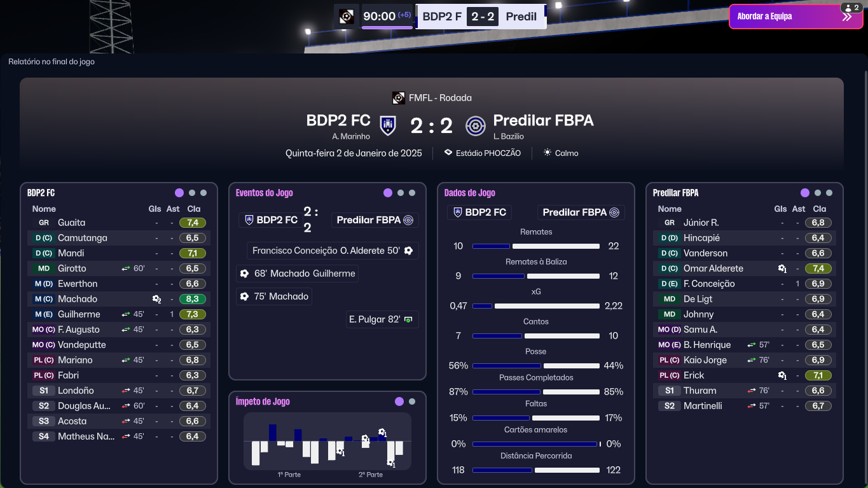
Task: Select the BDP2 FC tab in Dados de Jogo
Action: pos(480,213)
